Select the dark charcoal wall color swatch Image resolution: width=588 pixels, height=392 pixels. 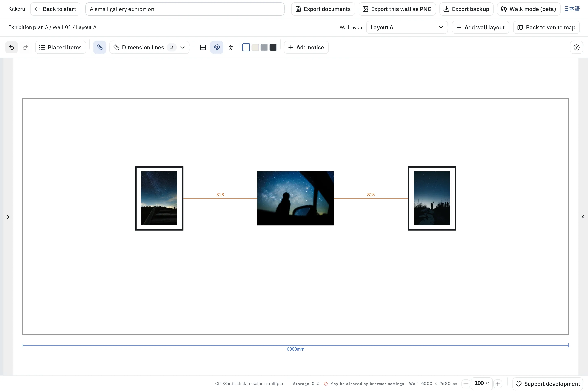coord(273,47)
